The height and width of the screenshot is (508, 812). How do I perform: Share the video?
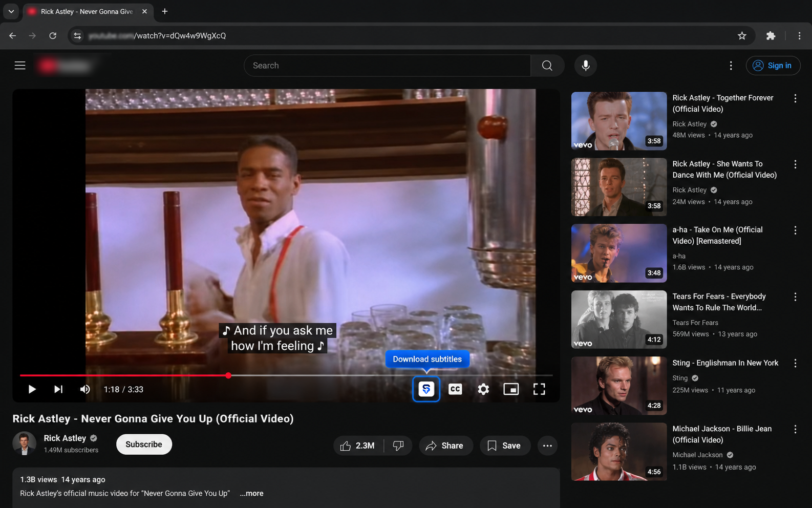(x=445, y=446)
